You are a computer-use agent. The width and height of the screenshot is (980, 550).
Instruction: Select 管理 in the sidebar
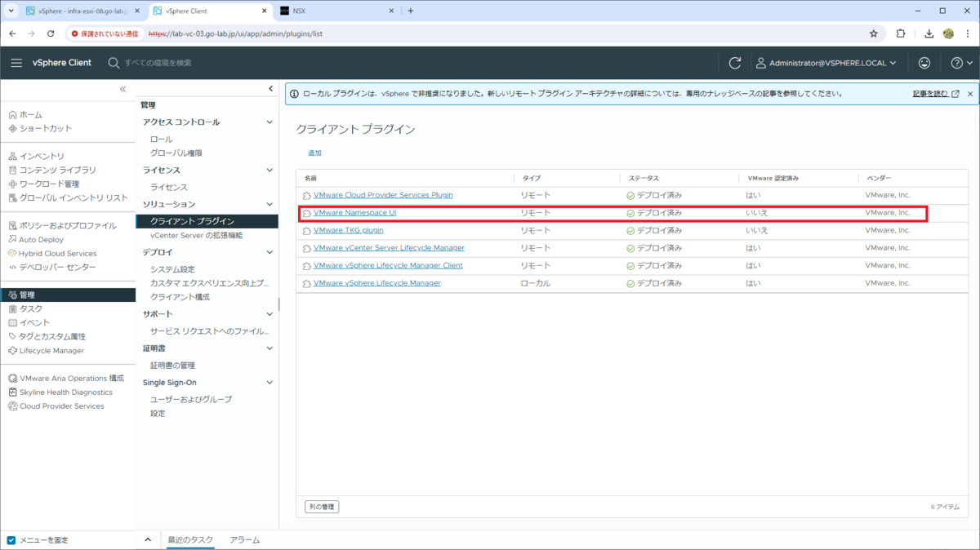tap(68, 295)
